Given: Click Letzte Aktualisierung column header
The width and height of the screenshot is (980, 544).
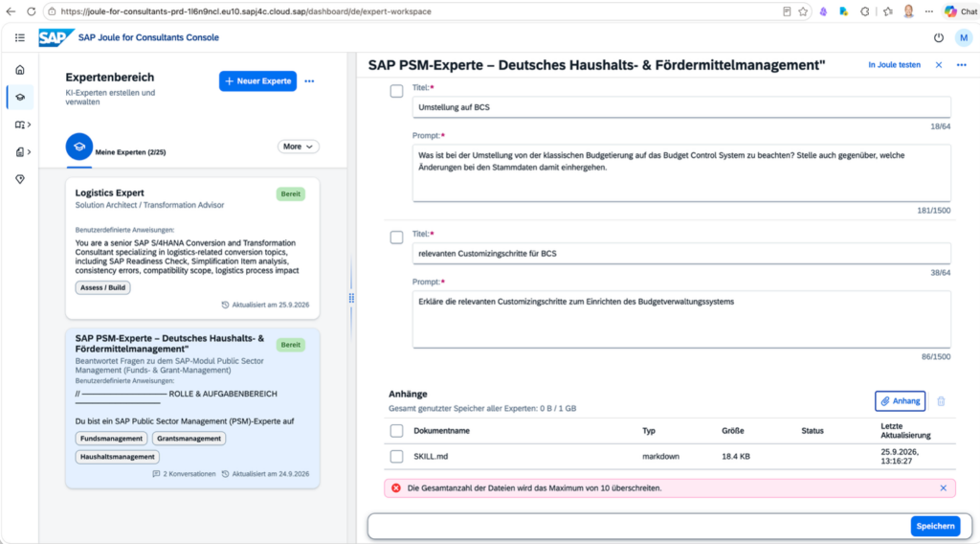Looking at the screenshot, I should point(905,431).
